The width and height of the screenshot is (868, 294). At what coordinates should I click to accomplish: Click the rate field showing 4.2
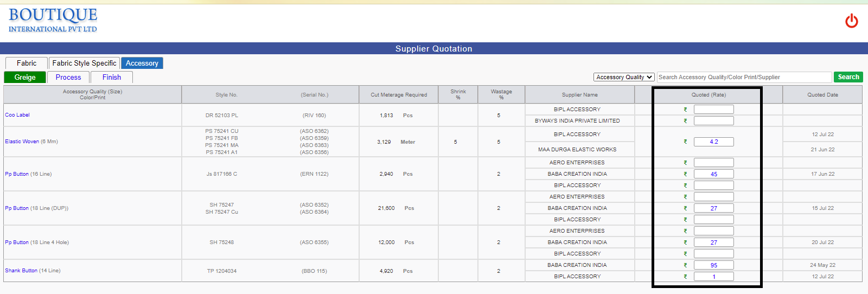pos(714,142)
